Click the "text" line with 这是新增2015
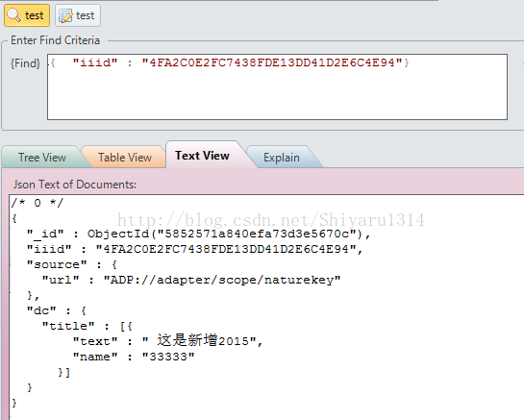Viewport: 524px width, 420px height. [x=168, y=341]
